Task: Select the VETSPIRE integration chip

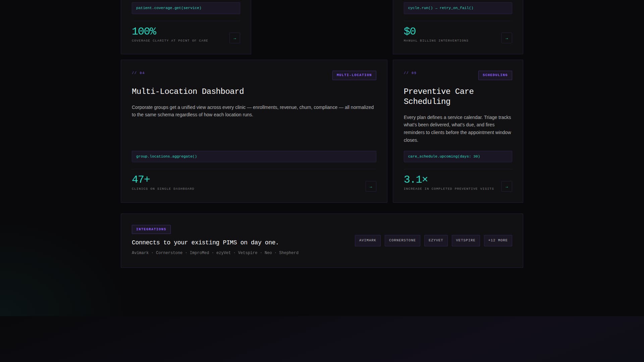Action: [466, 240]
